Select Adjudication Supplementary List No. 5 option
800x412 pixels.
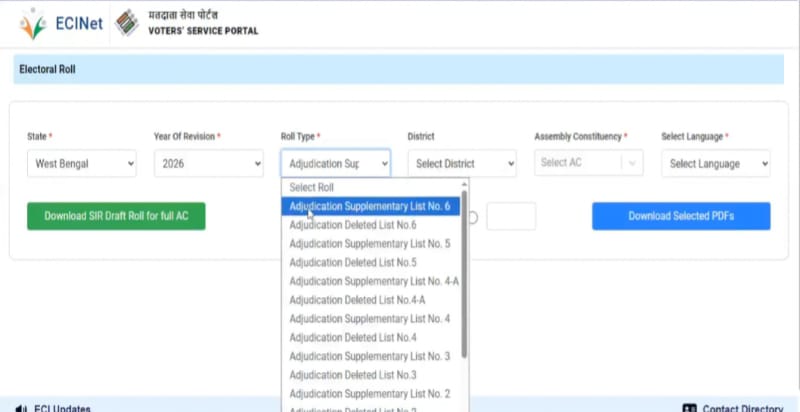pyautogui.click(x=369, y=244)
